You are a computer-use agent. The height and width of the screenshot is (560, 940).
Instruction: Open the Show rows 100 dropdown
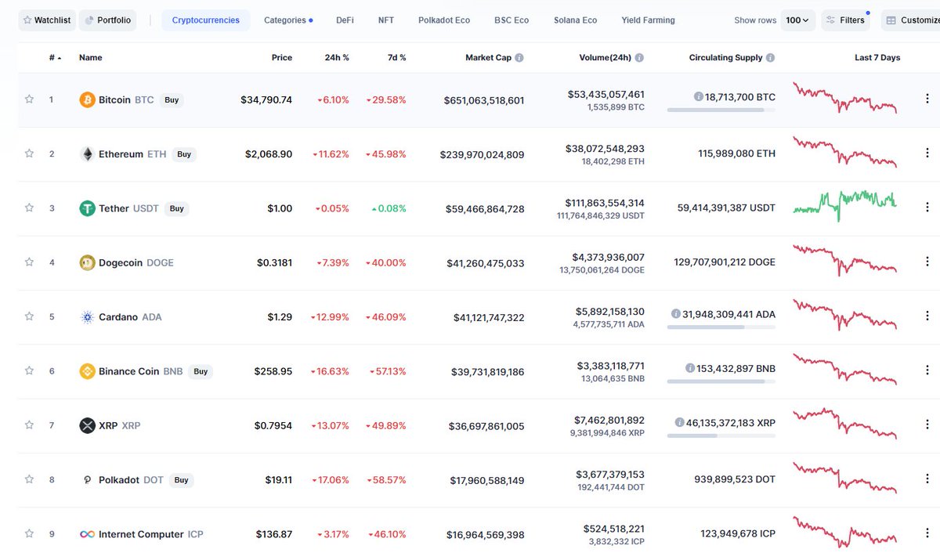[x=797, y=20]
